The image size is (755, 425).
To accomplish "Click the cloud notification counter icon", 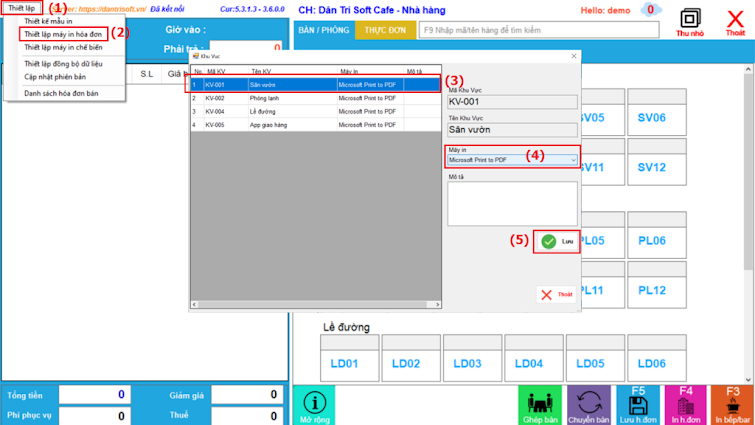I will pos(651,10).
